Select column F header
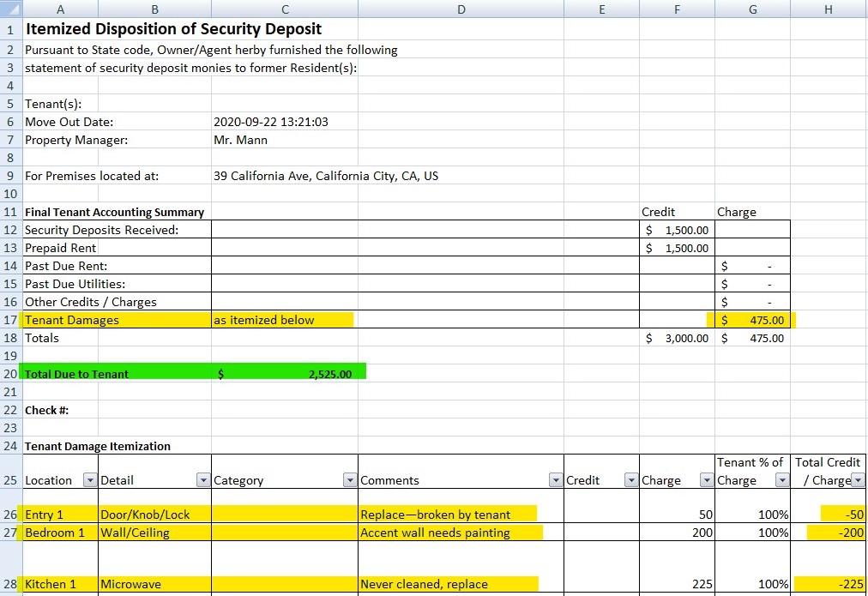The image size is (868, 596). (677, 9)
